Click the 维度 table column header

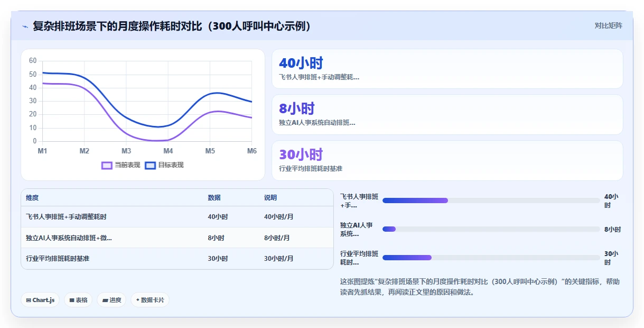tap(32, 198)
